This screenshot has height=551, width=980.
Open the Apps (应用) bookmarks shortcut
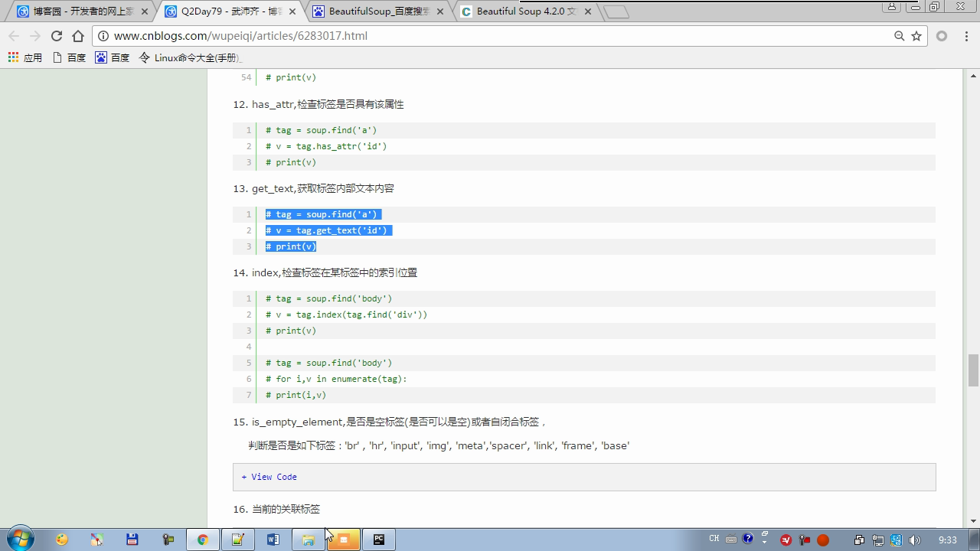(x=24, y=57)
